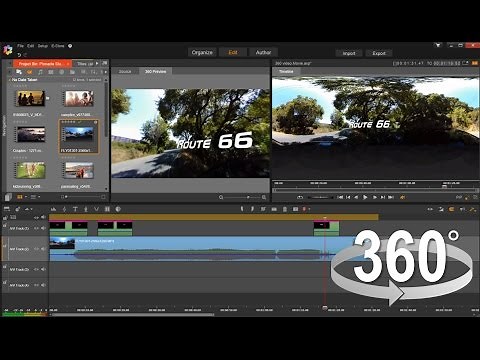
Task: Close the Project Bin tab
Action: click(x=68, y=63)
